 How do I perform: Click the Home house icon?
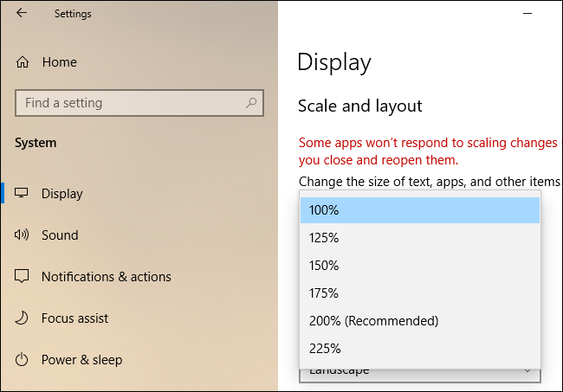pyautogui.click(x=23, y=62)
